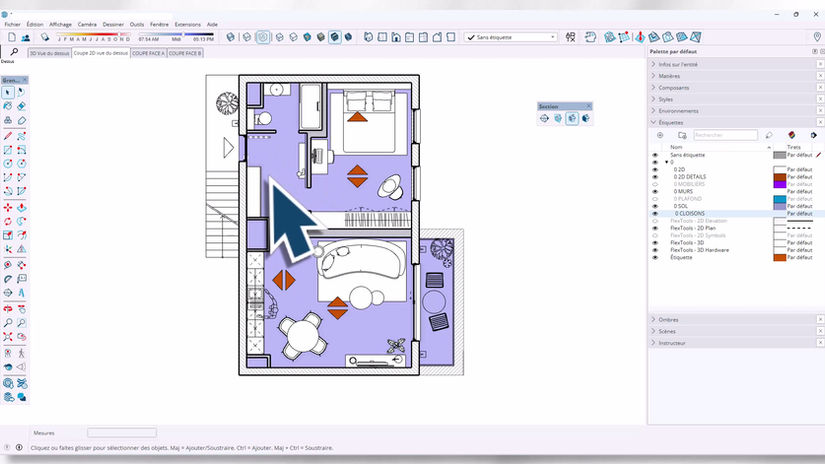Click the add tag plus icon
This screenshot has width=825, height=464.
point(660,135)
